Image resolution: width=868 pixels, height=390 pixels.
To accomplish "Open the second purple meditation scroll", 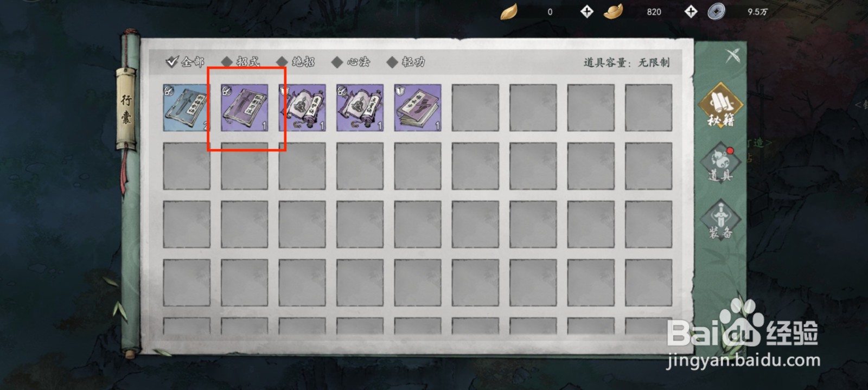I will click(360, 107).
